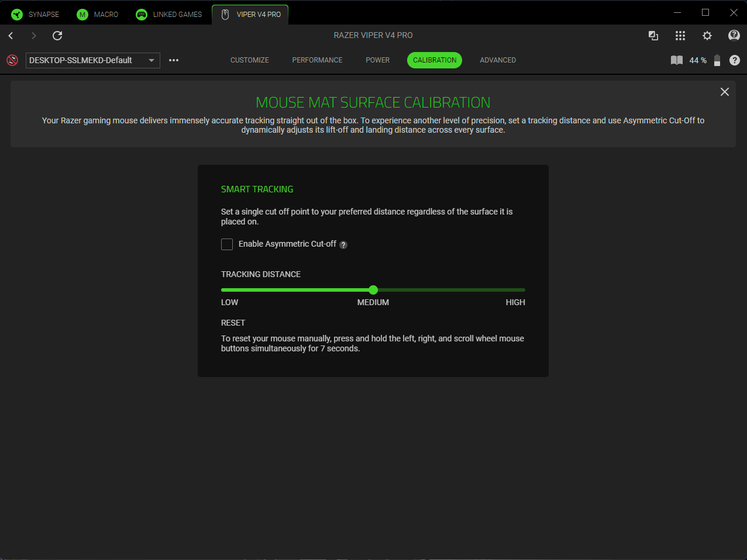Select the Viper V4 Pro tab

[x=250, y=15]
